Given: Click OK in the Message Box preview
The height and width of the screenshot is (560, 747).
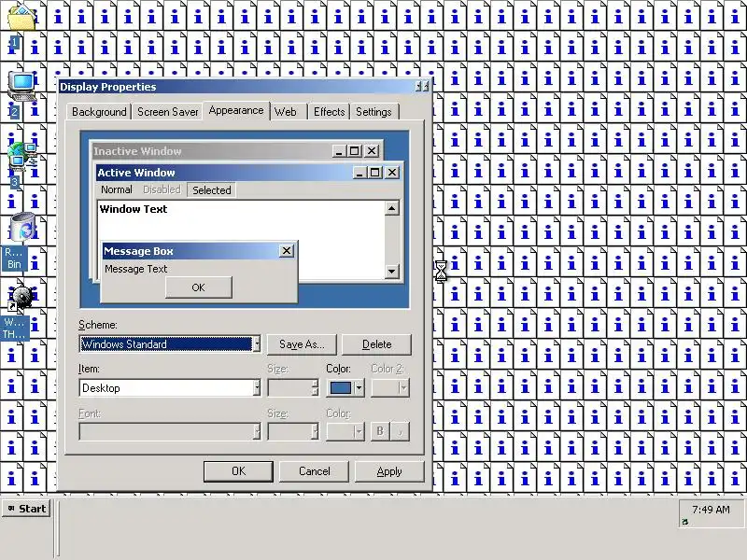Looking at the screenshot, I should [x=199, y=287].
